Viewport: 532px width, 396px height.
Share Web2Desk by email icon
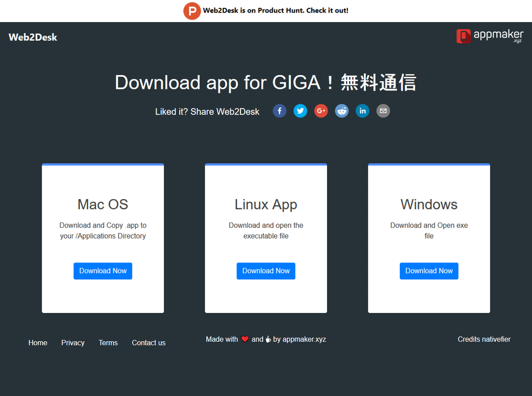[x=383, y=111]
